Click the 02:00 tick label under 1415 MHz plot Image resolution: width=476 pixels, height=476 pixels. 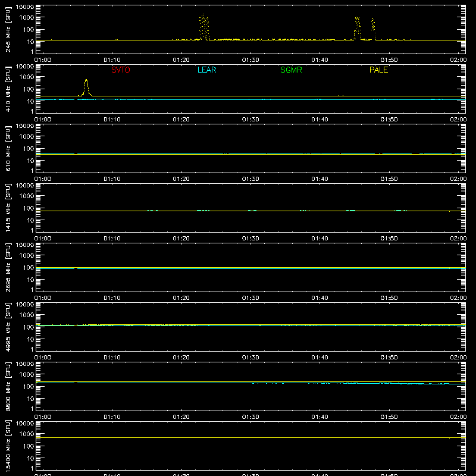458,239
